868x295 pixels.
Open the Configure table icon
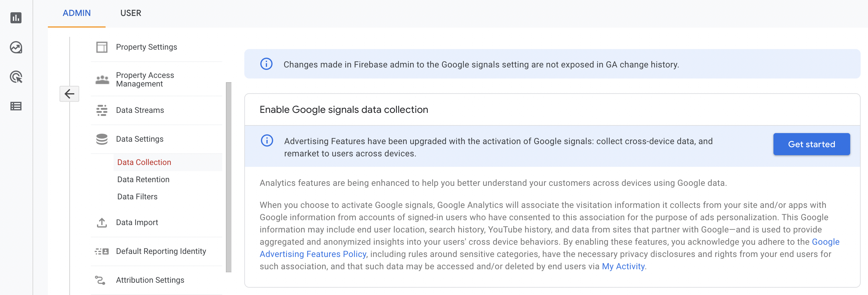click(x=16, y=106)
